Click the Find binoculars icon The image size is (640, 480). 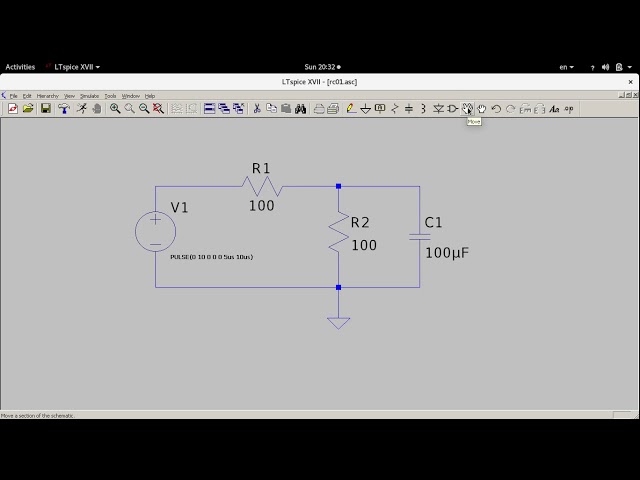(301, 109)
